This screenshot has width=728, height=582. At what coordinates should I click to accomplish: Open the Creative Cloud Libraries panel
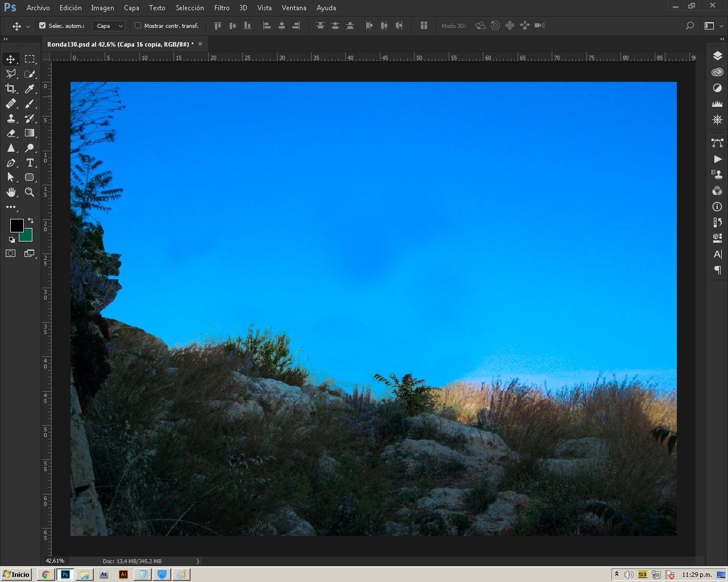(x=717, y=72)
